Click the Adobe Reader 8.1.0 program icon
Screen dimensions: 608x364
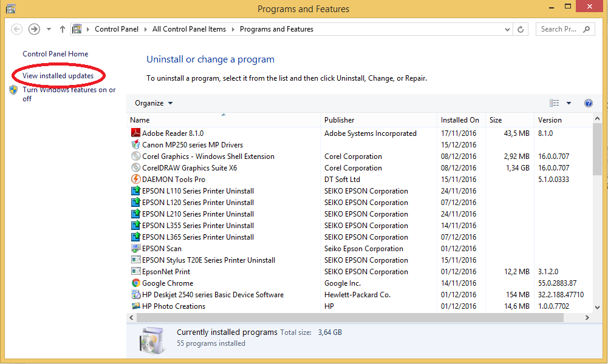(135, 133)
